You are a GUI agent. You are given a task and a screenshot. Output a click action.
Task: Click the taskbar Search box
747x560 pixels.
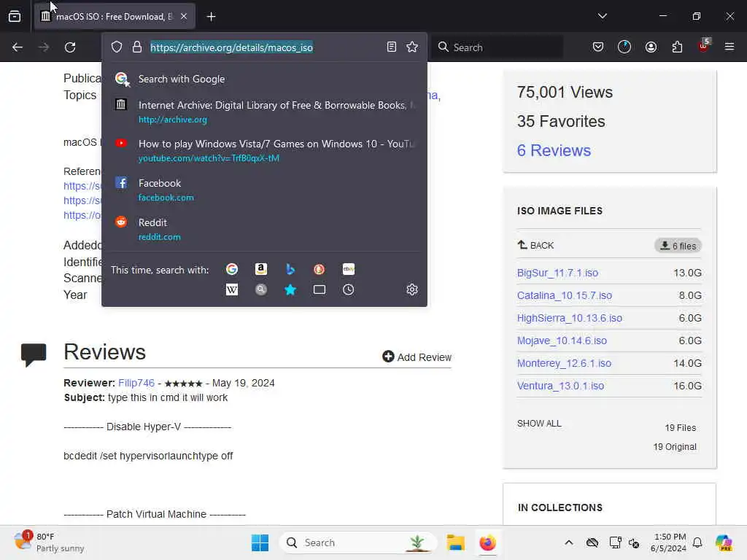click(x=357, y=542)
